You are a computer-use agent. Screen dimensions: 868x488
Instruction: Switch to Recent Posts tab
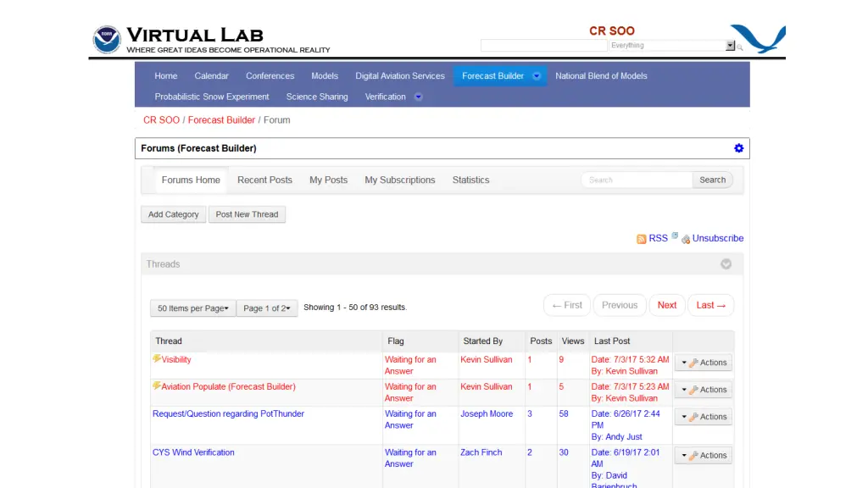tap(264, 180)
